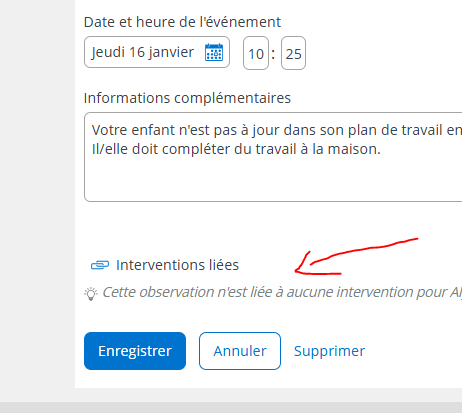Select the hour field showing 10
The height and width of the screenshot is (413, 462).
256,53
